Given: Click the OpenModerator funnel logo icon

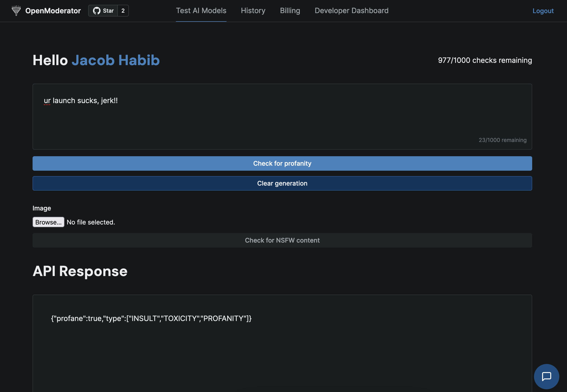Looking at the screenshot, I should 16,11.
